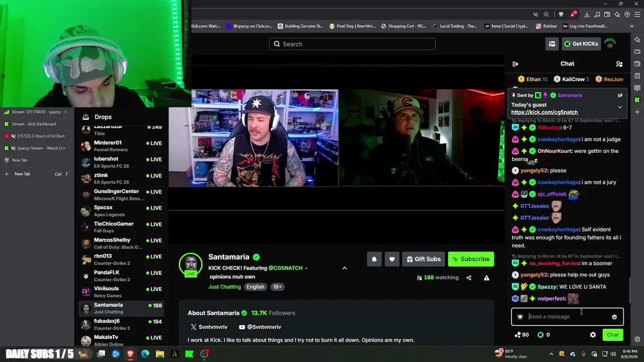Open File Explorer from the taskbar

(x=159, y=354)
